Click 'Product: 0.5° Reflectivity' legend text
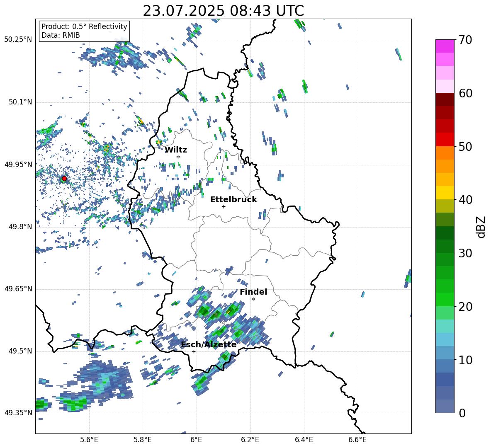Image resolution: width=491 pixels, height=448 pixels. pyautogui.click(x=84, y=27)
